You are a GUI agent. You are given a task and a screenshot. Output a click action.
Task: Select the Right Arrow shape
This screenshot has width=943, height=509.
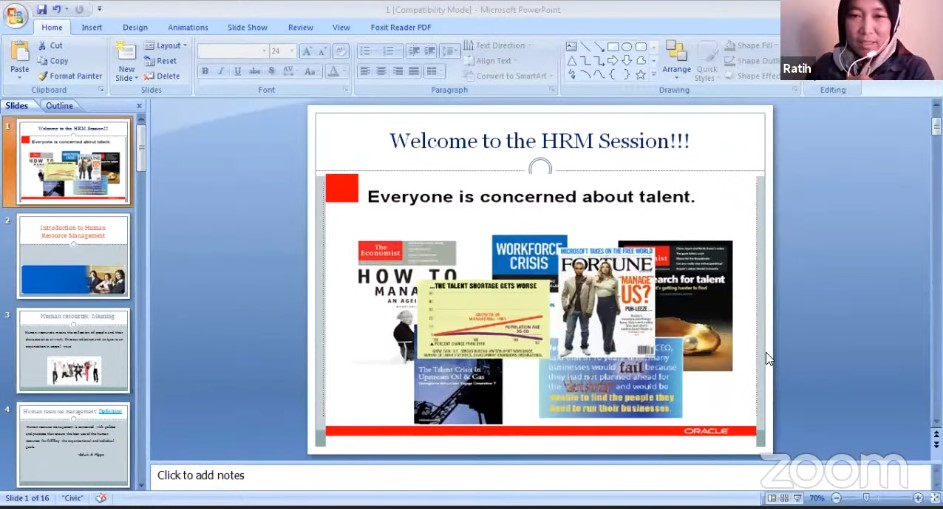[x=613, y=60]
